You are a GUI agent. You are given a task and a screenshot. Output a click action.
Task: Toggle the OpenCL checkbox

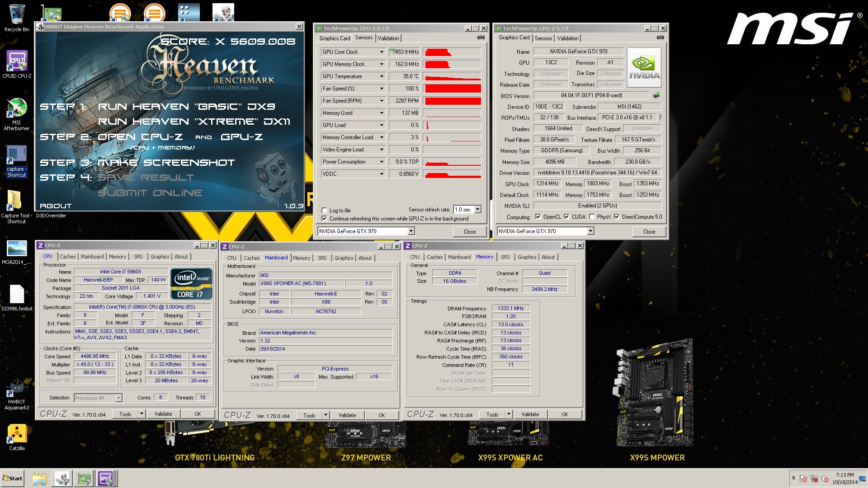pos(538,217)
